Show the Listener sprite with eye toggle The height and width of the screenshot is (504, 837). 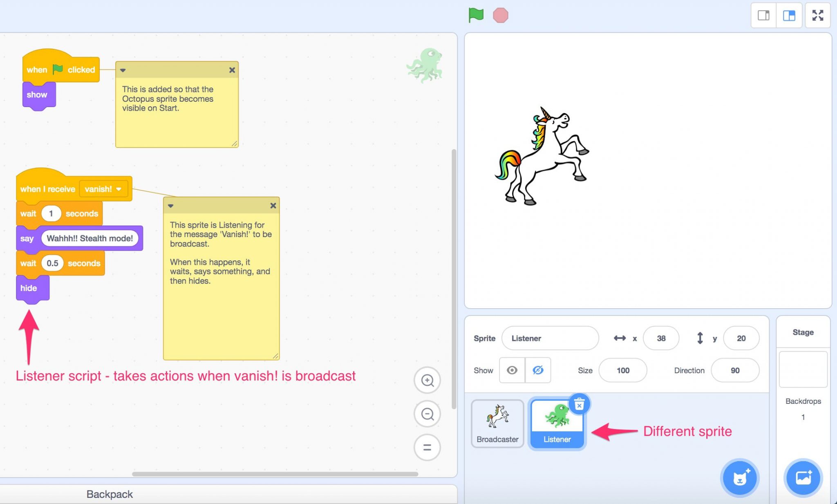tap(512, 370)
